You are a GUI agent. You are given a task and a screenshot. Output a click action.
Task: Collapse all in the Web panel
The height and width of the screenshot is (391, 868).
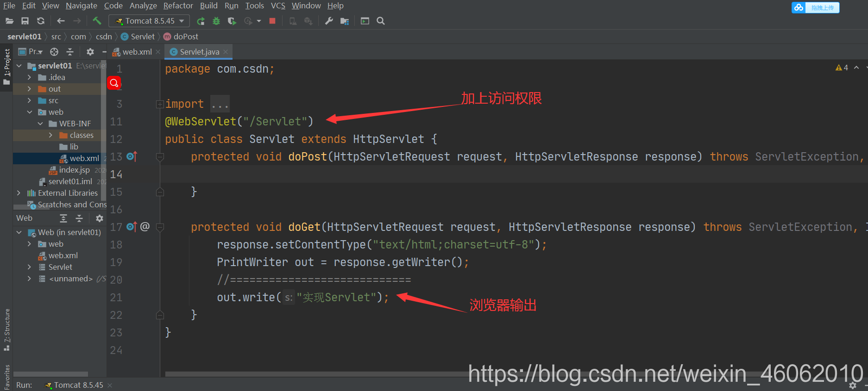click(x=79, y=218)
